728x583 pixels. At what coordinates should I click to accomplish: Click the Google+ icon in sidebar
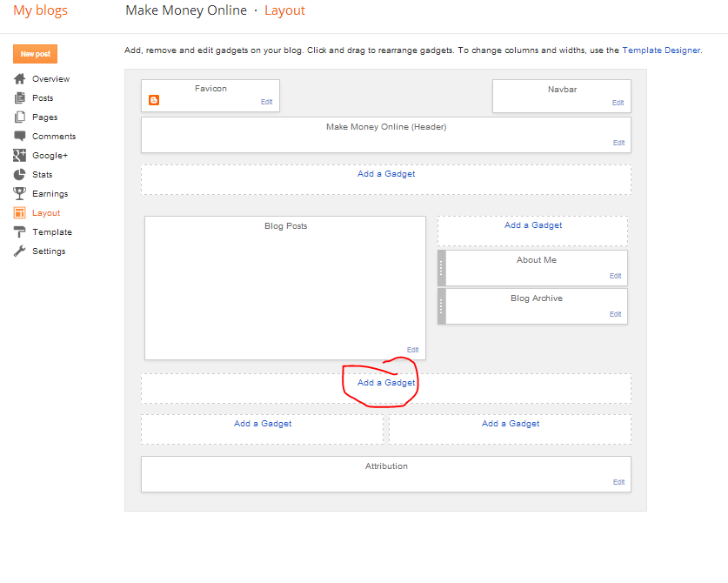tap(19, 156)
